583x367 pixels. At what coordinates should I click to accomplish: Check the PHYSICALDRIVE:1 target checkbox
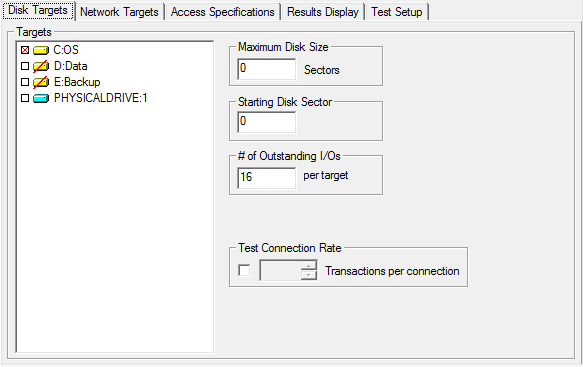[x=25, y=98]
